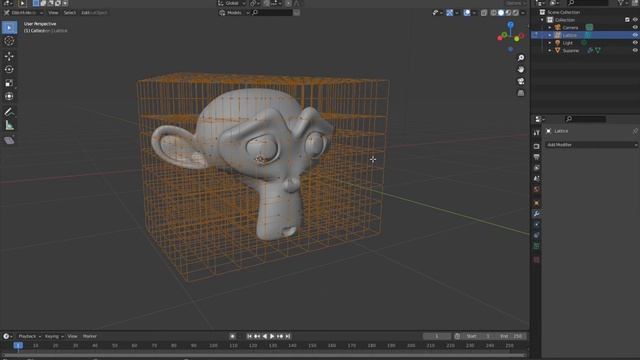
Task: Open the Tool properties tab
Action: (536, 133)
